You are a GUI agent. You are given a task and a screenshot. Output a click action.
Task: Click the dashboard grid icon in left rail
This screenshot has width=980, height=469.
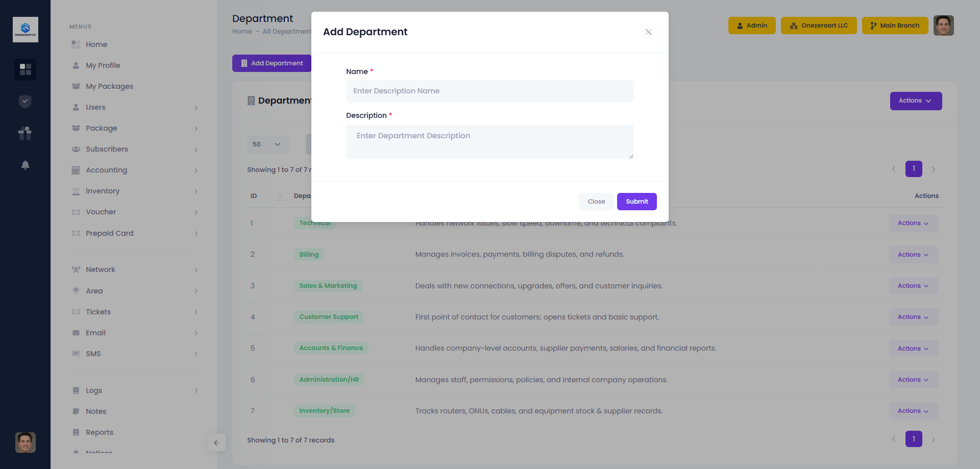click(25, 69)
